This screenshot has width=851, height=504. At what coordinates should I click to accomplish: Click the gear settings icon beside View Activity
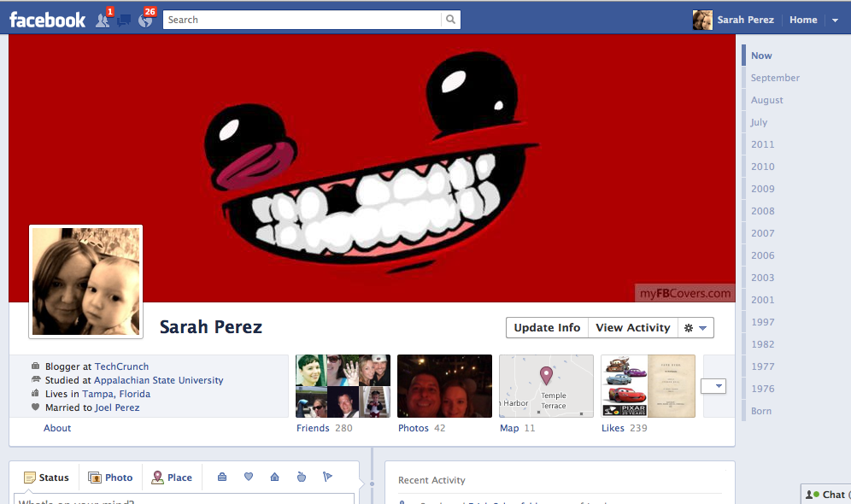coord(695,328)
